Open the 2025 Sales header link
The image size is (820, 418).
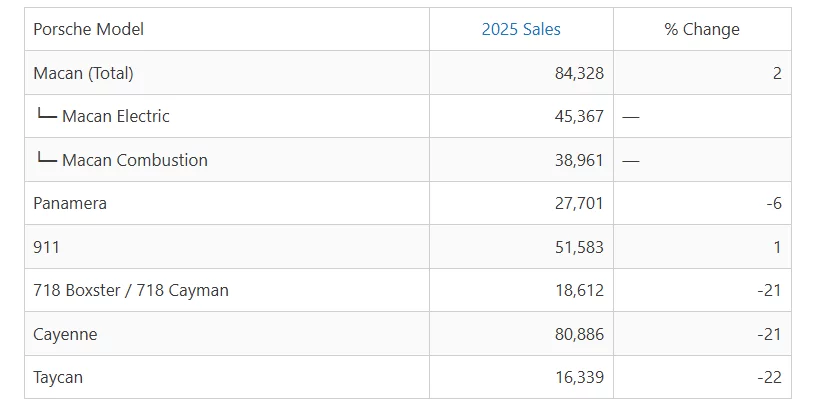(x=521, y=29)
